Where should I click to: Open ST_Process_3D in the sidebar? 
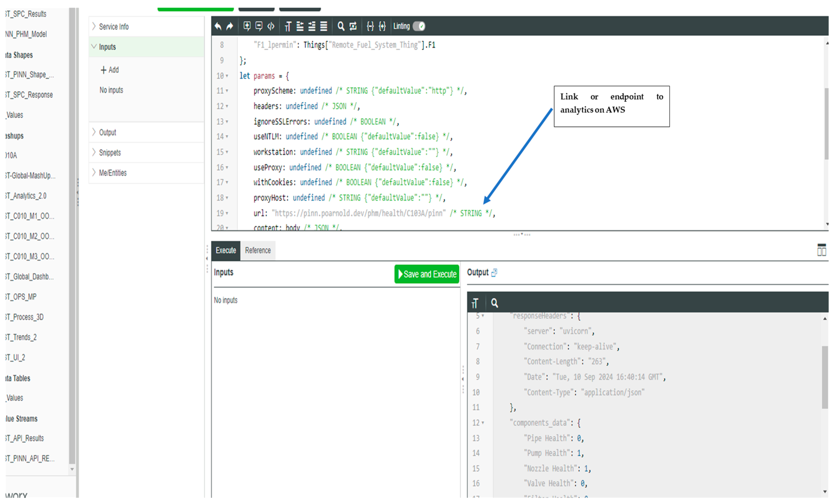click(x=24, y=317)
